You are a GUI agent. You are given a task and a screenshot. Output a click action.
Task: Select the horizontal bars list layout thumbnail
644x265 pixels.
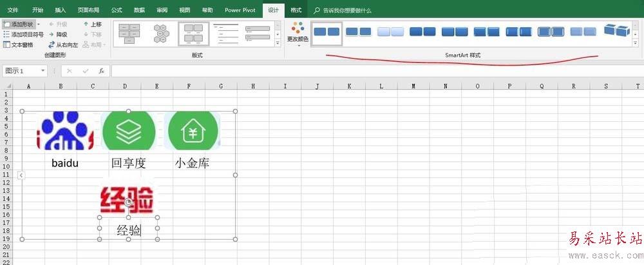point(258,34)
